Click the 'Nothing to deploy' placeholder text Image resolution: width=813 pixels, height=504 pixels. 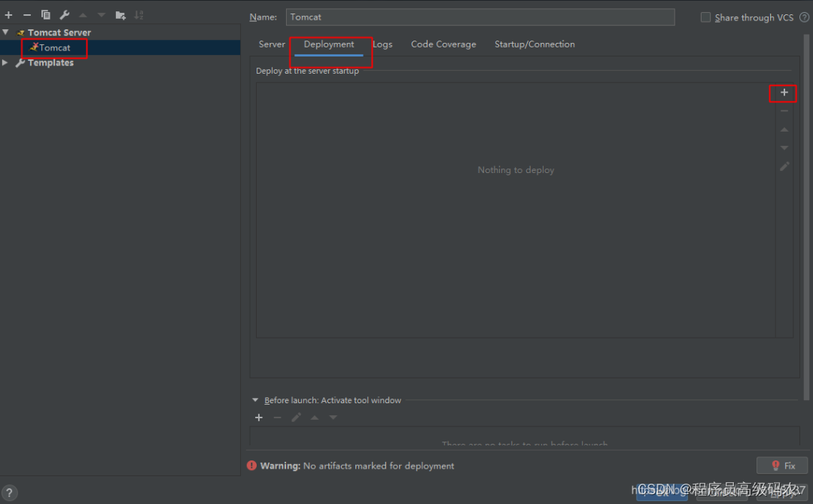(516, 170)
